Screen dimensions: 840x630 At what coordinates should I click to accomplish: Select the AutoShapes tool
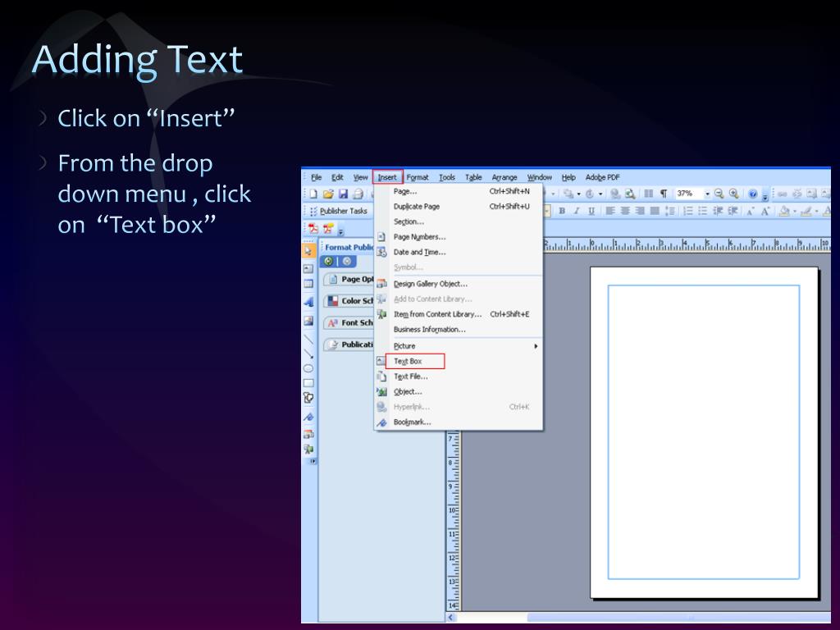point(308,398)
